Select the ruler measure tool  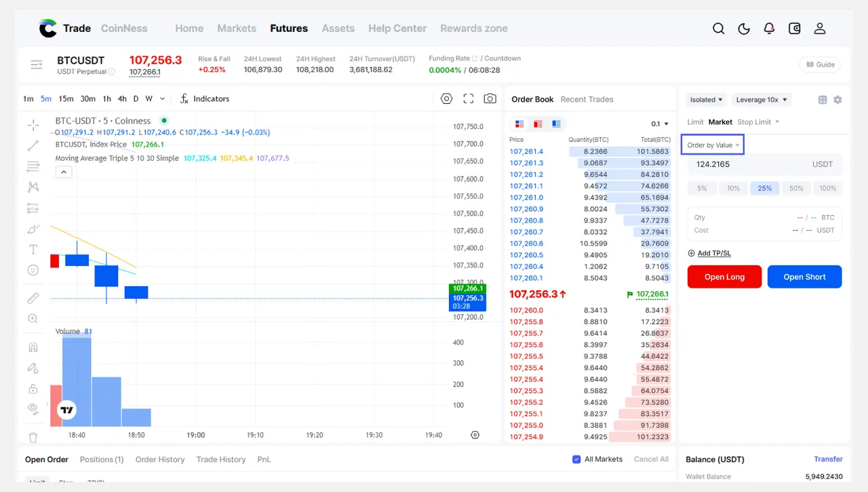[33, 298]
